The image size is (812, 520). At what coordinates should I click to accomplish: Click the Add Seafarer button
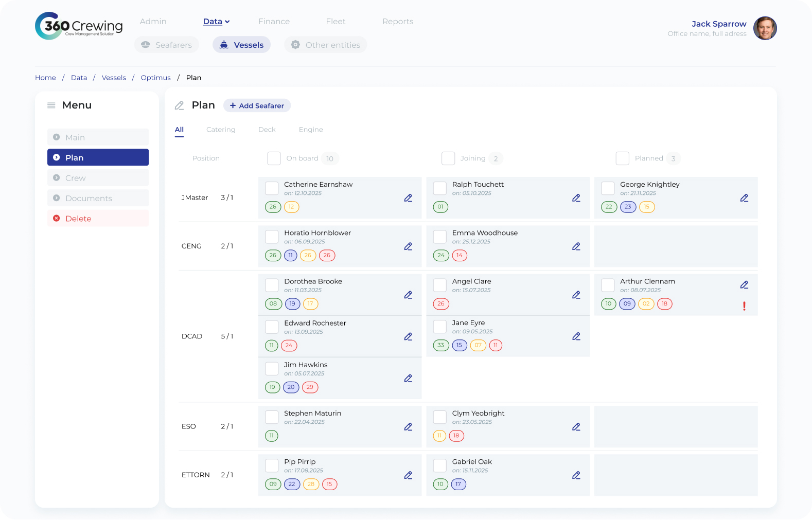(x=257, y=105)
